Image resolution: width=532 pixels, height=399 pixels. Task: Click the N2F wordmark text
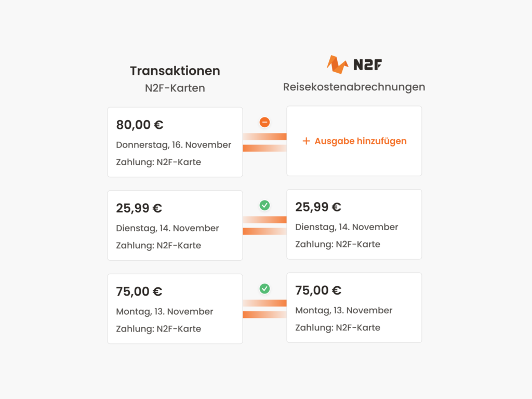[x=367, y=64]
